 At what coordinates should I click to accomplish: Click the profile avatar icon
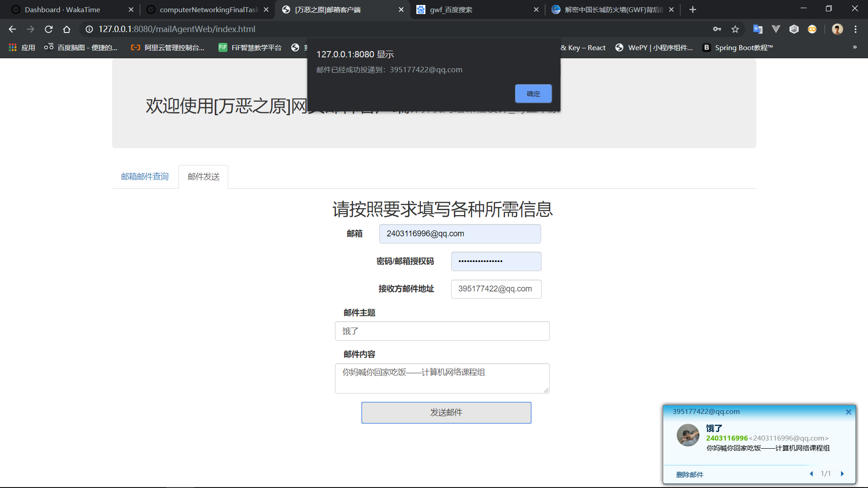[837, 29]
